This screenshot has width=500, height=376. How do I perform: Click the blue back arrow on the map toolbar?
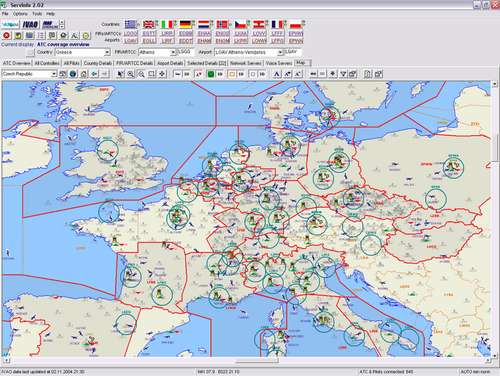(94, 74)
